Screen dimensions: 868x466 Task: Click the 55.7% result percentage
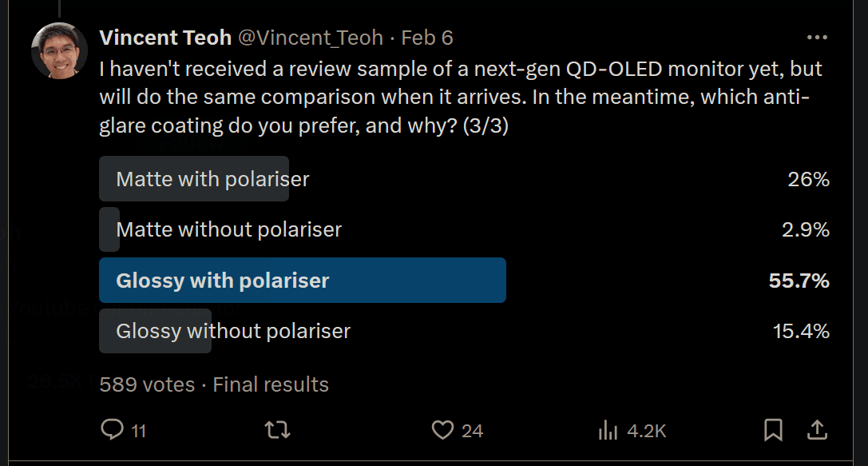pyautogui.click(x=799, y=281)
